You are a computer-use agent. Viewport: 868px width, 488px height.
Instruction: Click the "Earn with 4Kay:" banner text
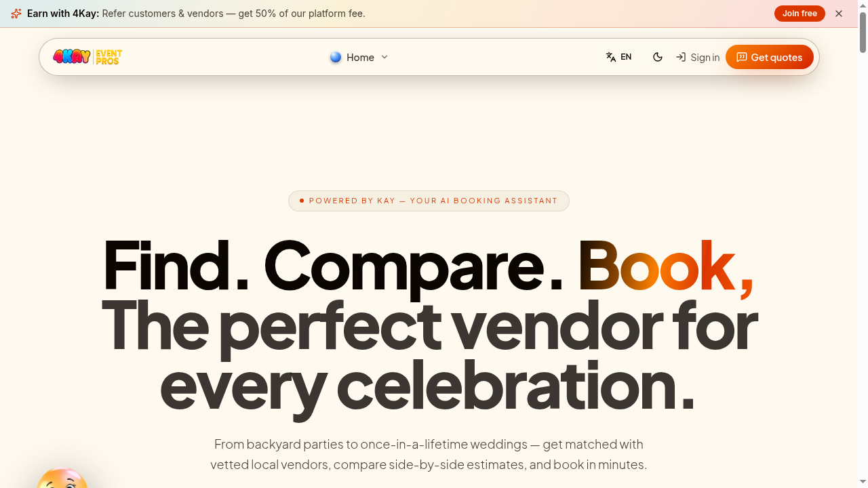click(x=63, y=14)
